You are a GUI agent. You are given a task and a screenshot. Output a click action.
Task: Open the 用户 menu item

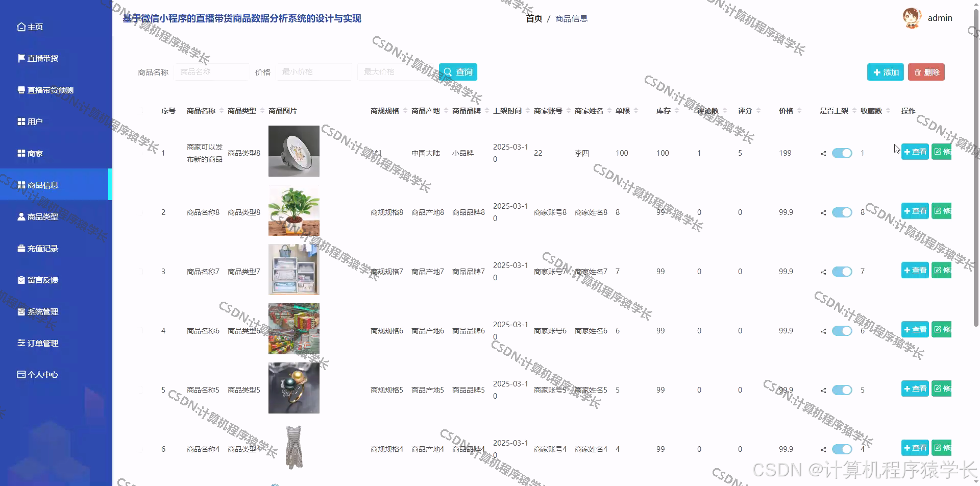pyautogui.click(x=30, y=122)
